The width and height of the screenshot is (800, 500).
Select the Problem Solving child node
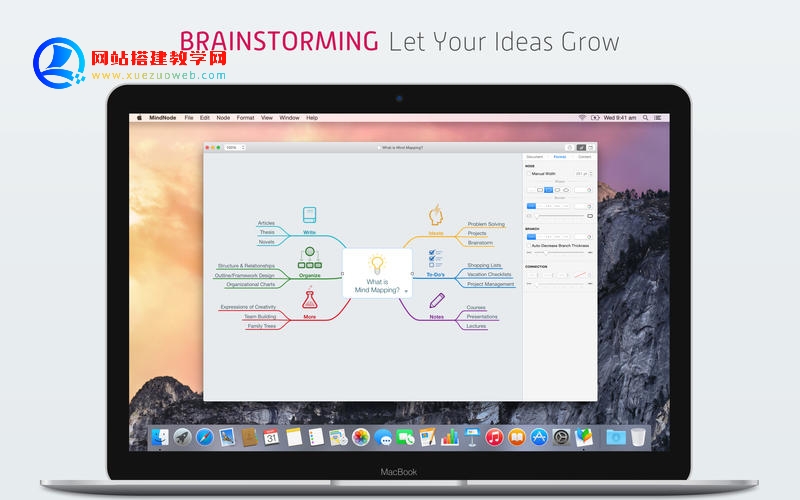coord(486,224)
